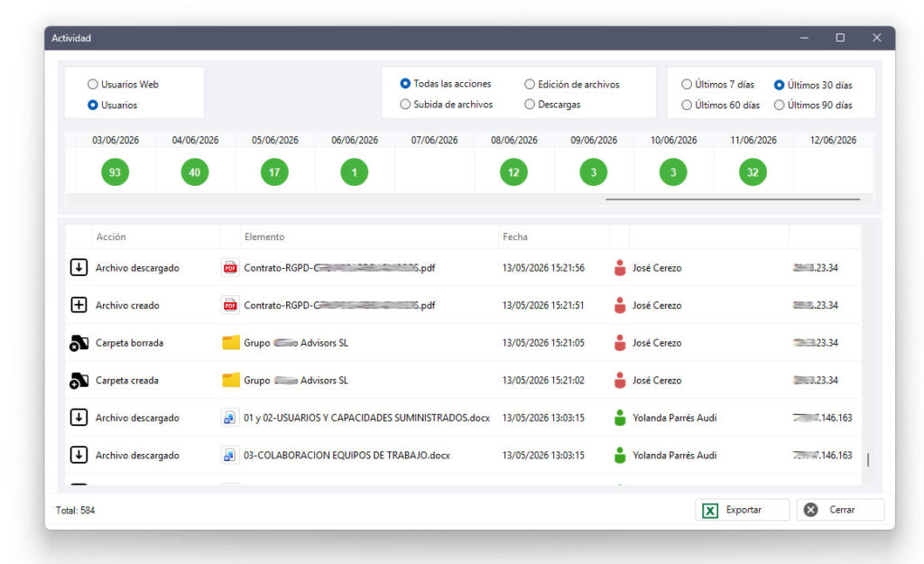This screenshot has height=564, width=924.
Task: Click red user icon at 15:21:05 row
Action: click(x=619, y=342)
